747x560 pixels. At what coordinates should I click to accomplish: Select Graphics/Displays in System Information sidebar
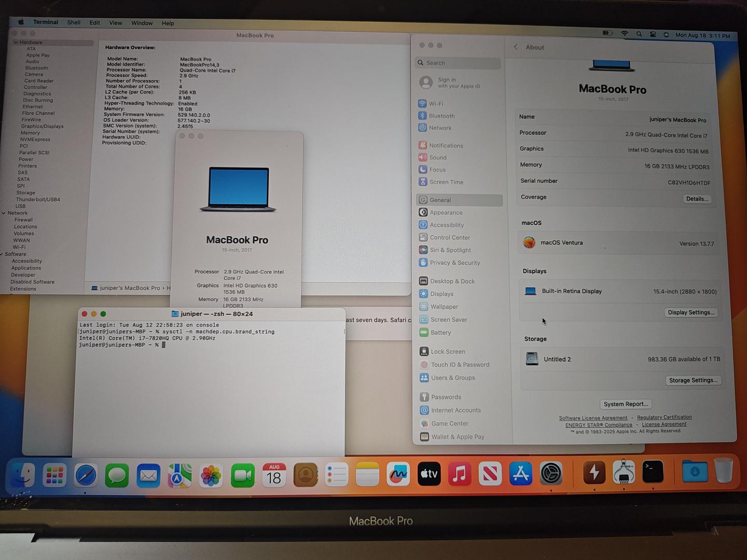(x=43, y=127)
